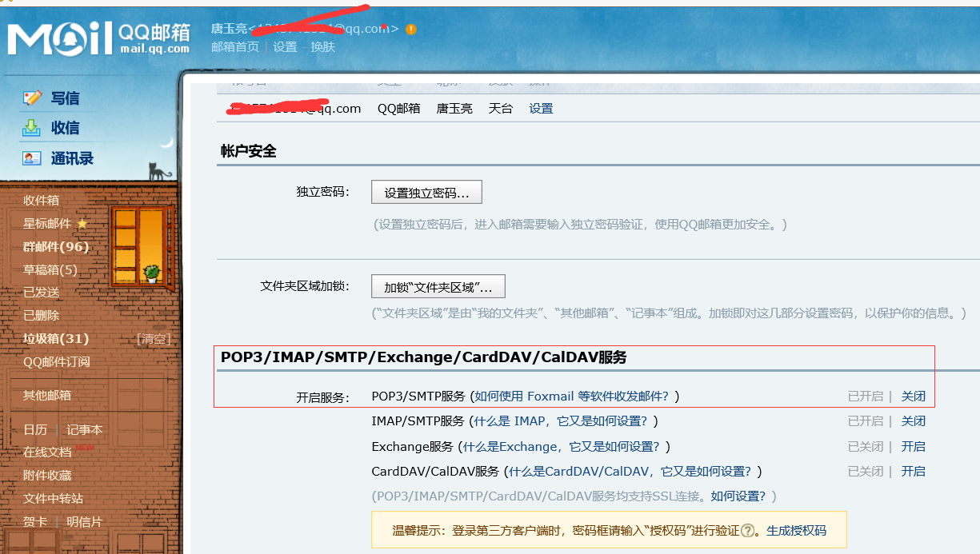This screenshot has height=554, width=980.
Task: Open 已删除 folder
Action: click(x=41, y=316)
